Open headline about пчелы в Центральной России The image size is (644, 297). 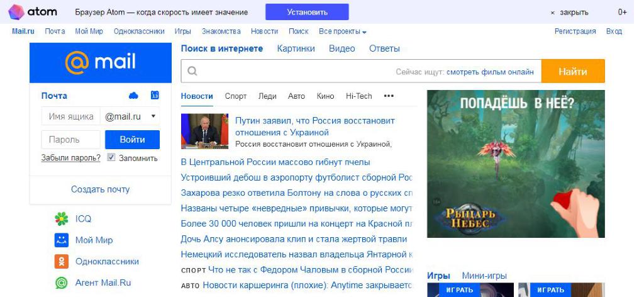pyautogui.click(x=275, y=162)
